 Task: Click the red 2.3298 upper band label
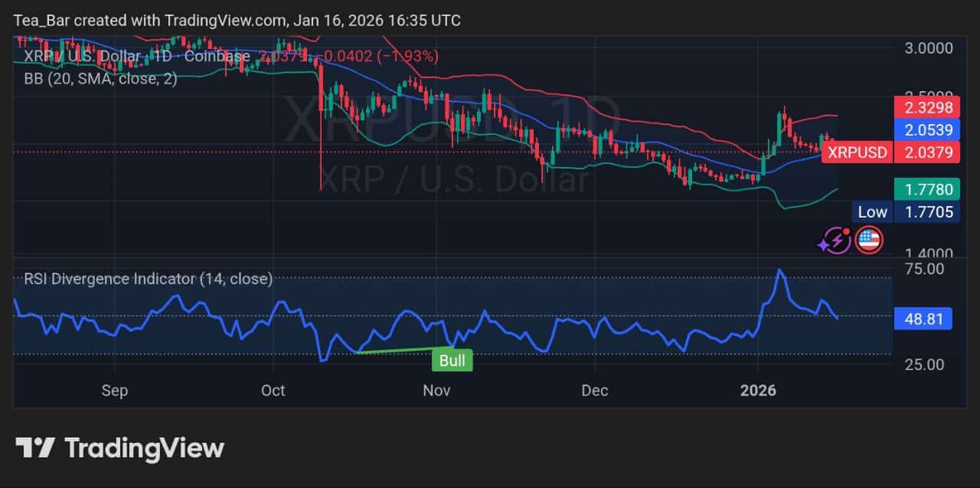[x=927, y=108]
